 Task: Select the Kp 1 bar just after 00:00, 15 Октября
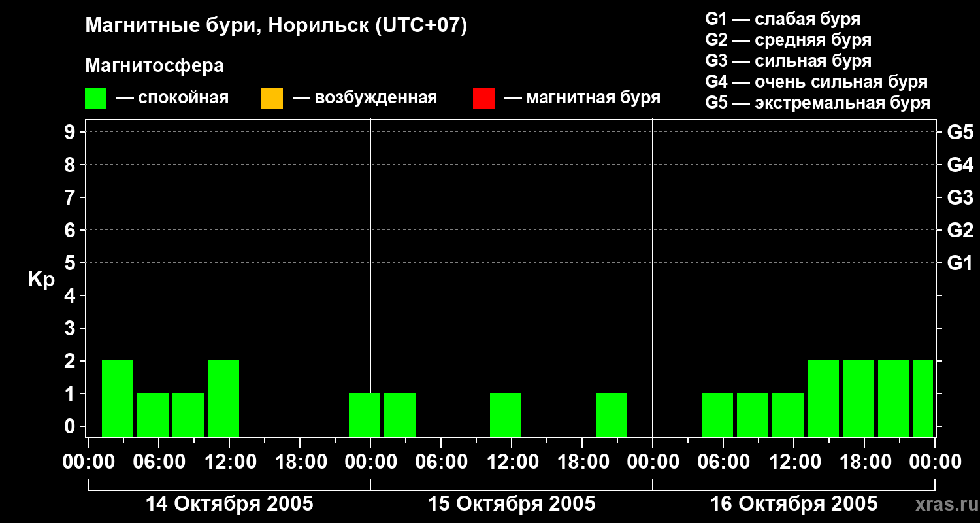[400, 414]
